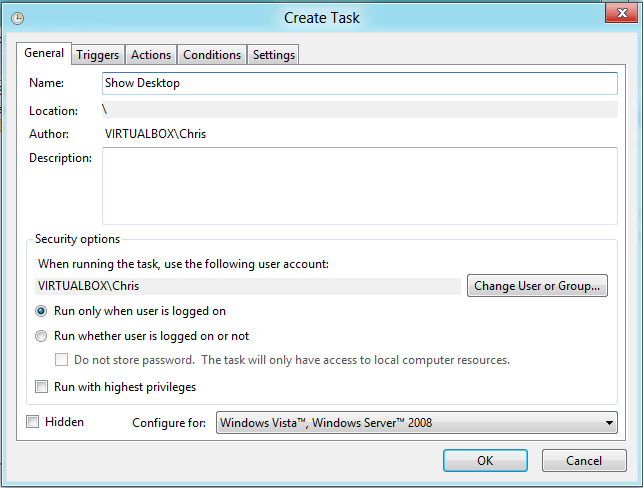Switch to the General tab
The height and width of the screenshot is (488, 643).
tap(44, 53)
